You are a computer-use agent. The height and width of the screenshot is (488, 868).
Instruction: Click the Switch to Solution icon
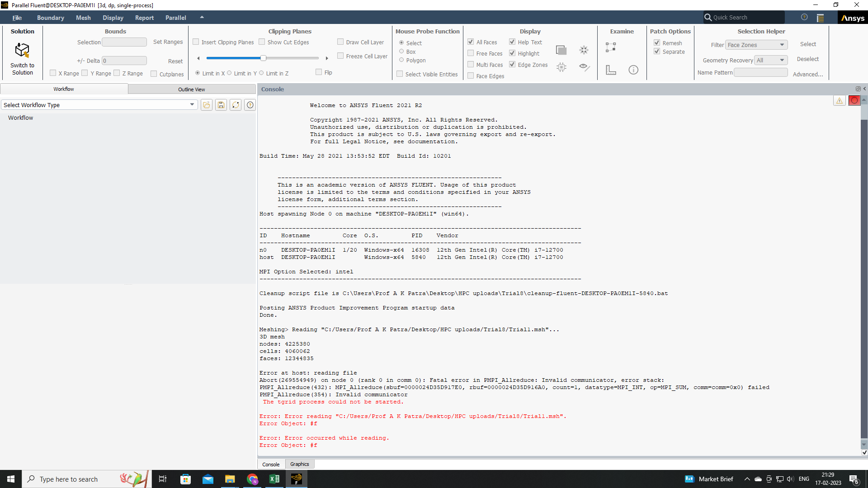coord(22,50)
